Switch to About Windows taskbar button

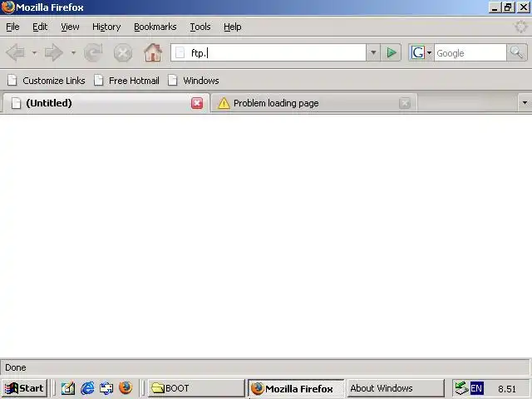click(396, 388)
